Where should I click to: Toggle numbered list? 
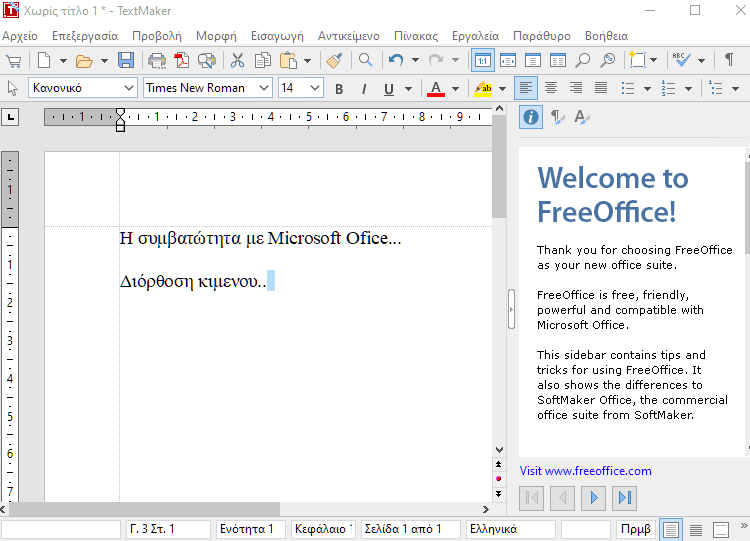pos(668,88)
